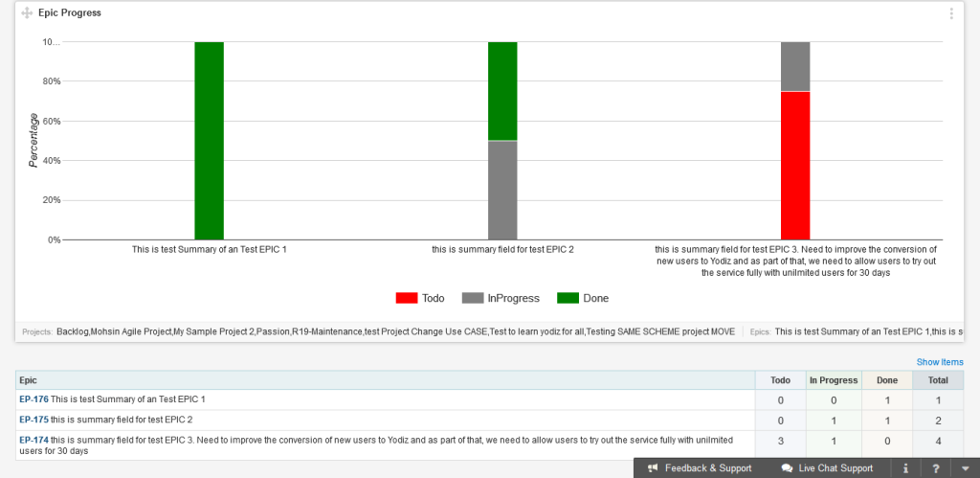The width and height of the screenshot is (980, 478).
Task: Click the Show Items link
Action: tap(939, 362)
